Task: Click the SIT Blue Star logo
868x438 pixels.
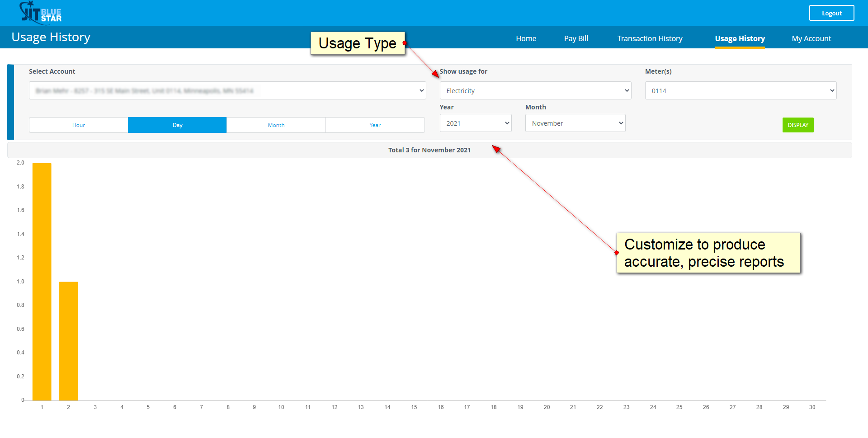Action: [x=41, y=13]
